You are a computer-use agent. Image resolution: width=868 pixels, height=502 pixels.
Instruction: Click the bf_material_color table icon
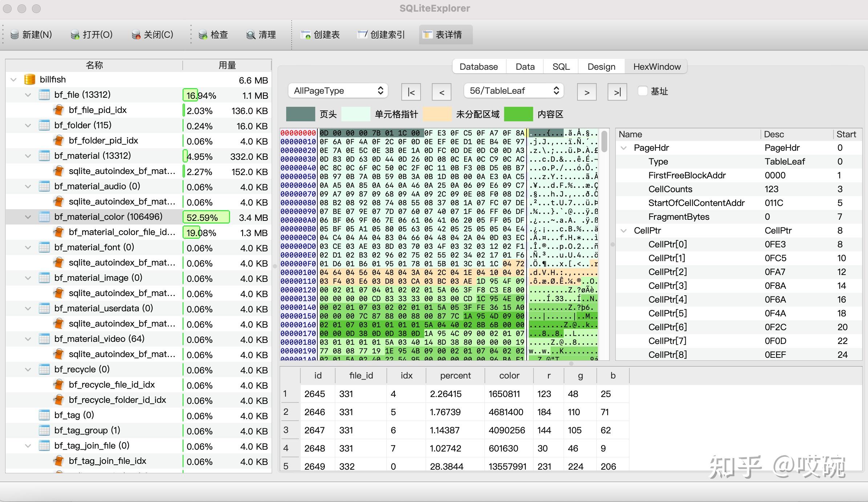coord(44,217)
